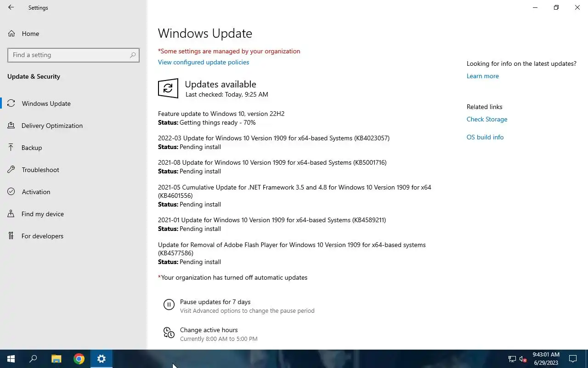The width and height of the screenshot is (588, 368).
Task: Minimize the Settings window
Action: click(x=535, y=7)
